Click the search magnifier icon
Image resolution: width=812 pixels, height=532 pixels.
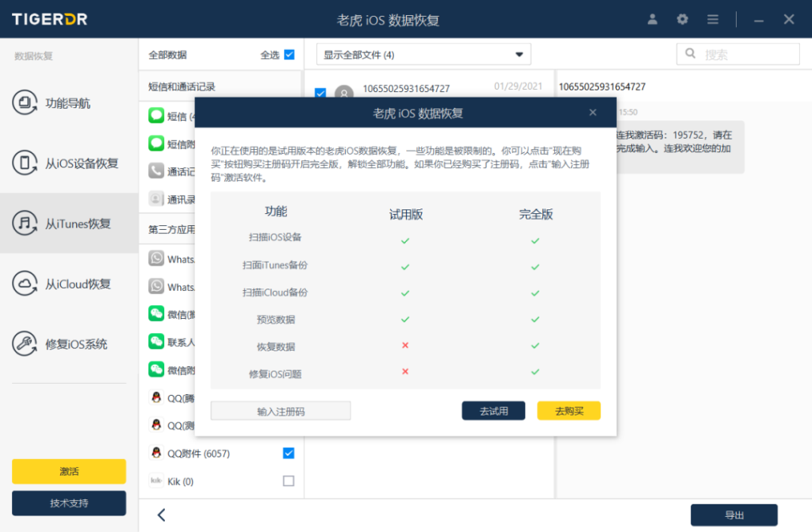[691, 54]
